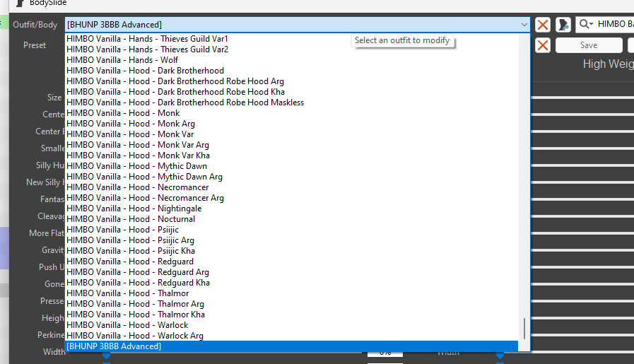This screenshot has width=634, height=364.
Task: Click the dropdown list scrollbar thumb
Action: coord(524,329)
